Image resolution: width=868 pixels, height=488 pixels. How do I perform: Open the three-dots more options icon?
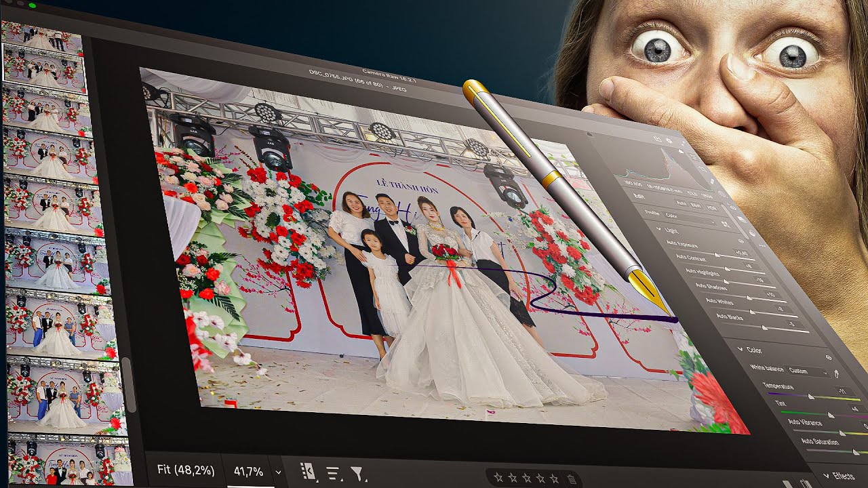(762, 245)
